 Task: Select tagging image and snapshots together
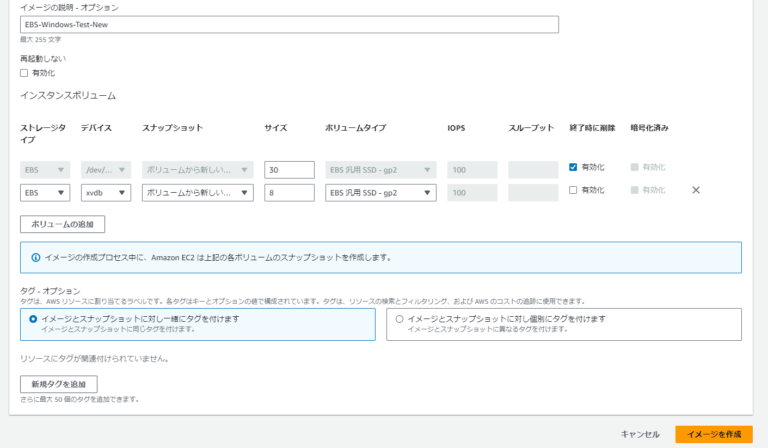[x=33, y=319]
